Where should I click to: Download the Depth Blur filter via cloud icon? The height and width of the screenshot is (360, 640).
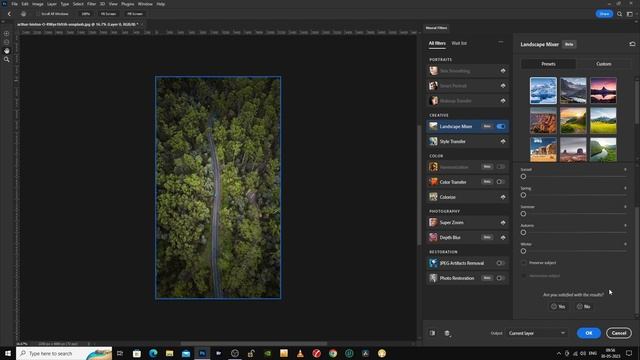[x=503, y=237]
